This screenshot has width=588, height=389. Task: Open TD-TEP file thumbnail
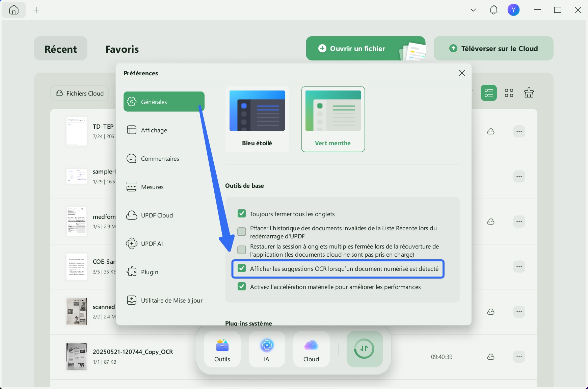pos(77,131)
